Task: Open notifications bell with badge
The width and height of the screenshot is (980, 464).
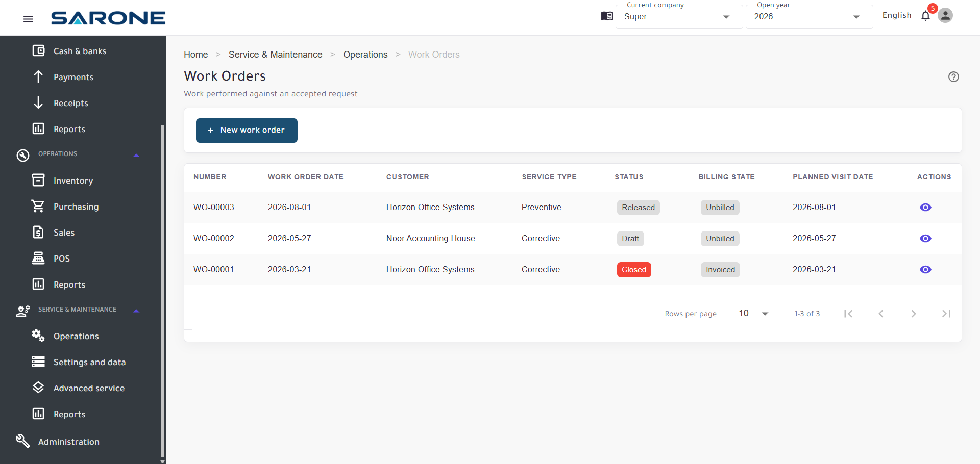Action: pos(926,16)
